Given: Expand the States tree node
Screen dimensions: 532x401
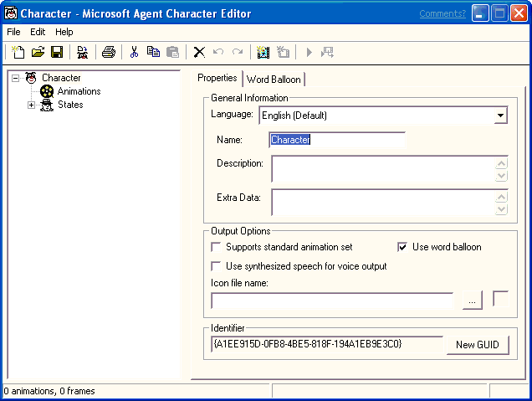Looking at the screenshot, I should click(x=31, y=105).
